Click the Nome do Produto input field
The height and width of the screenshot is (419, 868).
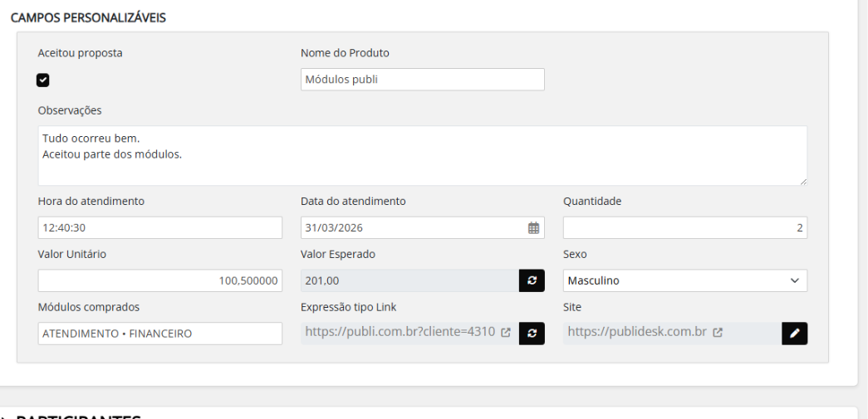[422, 80]
